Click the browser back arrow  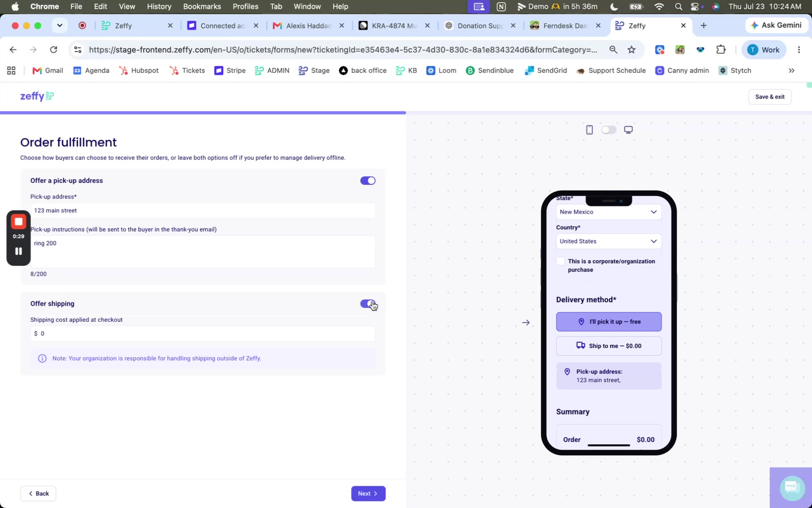coord(13,50)
